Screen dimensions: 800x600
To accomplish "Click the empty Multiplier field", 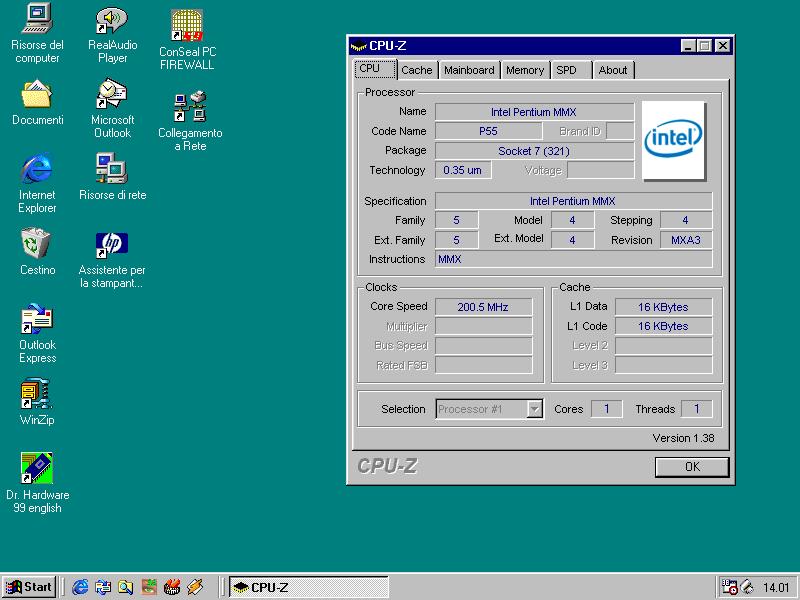I will tap(484, 327).
